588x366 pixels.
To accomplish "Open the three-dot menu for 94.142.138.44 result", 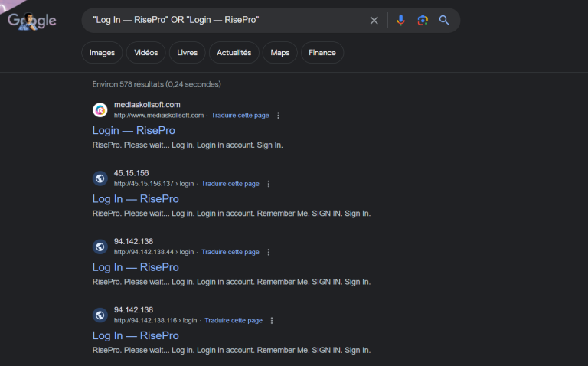I will (269, 252).
